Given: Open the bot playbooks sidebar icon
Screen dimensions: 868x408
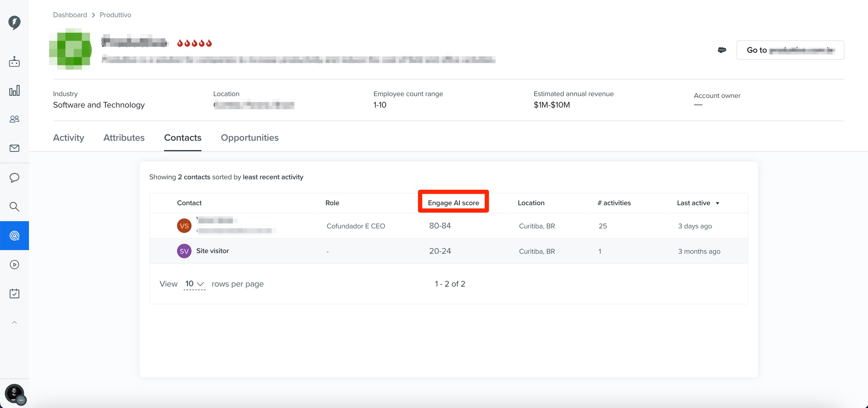Looking at the screenshot, I should [14, 61].
